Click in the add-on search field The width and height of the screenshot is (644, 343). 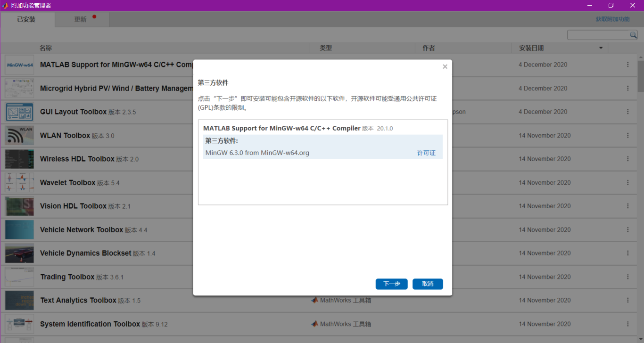point(599,35)
